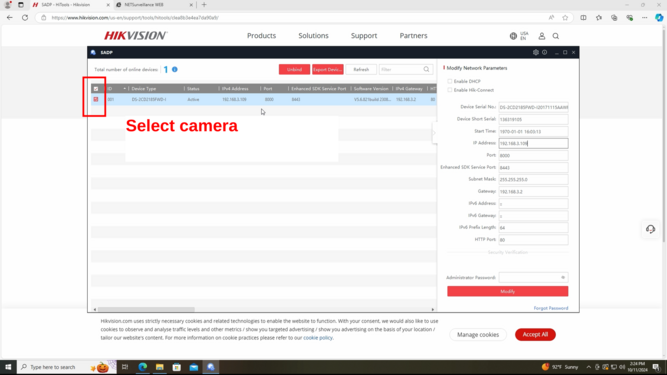Open region language globe icon
The height and width of the screenshot is (375, 667).
tap(513, 36)
